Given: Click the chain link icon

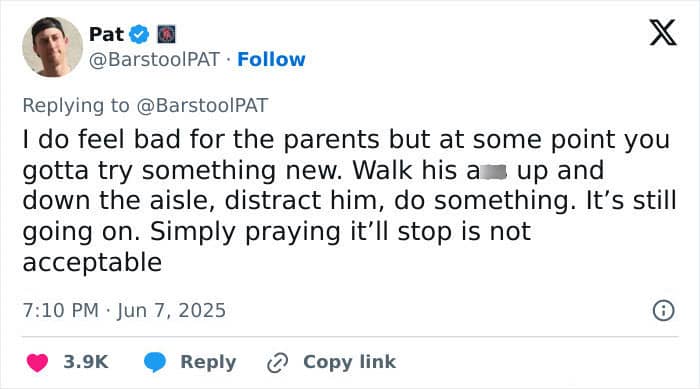Looking at the screenshot, I should 278,363.
